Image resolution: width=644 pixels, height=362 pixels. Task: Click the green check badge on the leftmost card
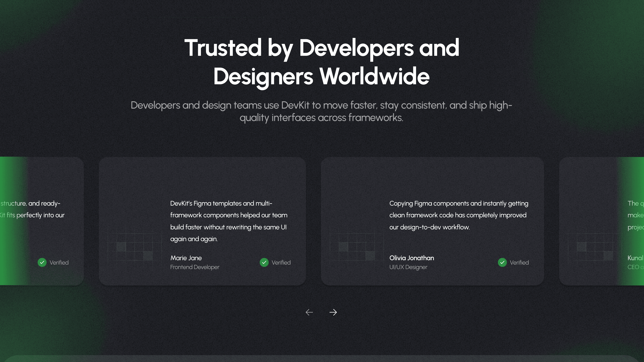click(42, 262)
